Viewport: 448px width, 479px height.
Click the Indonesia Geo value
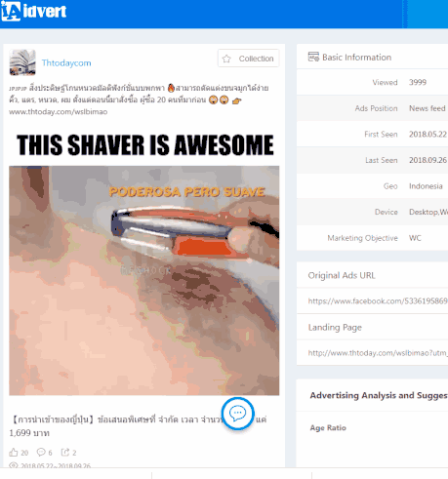(426, 186)
